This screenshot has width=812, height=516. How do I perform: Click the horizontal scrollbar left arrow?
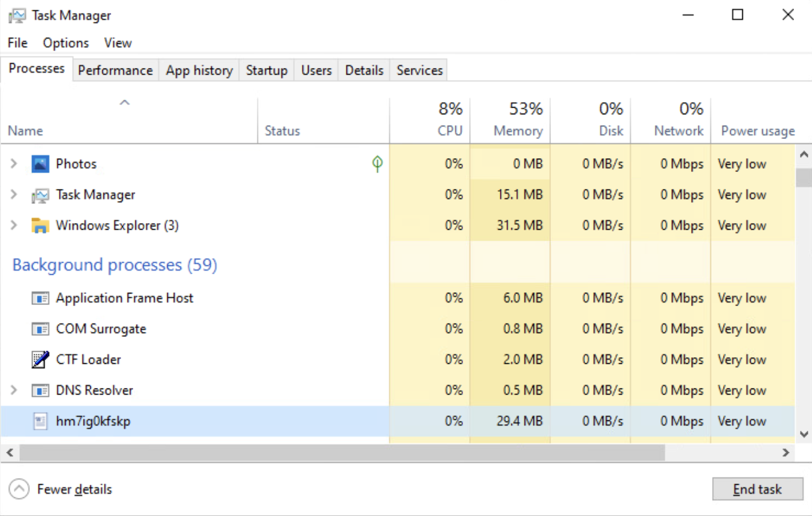coord(8,452)
